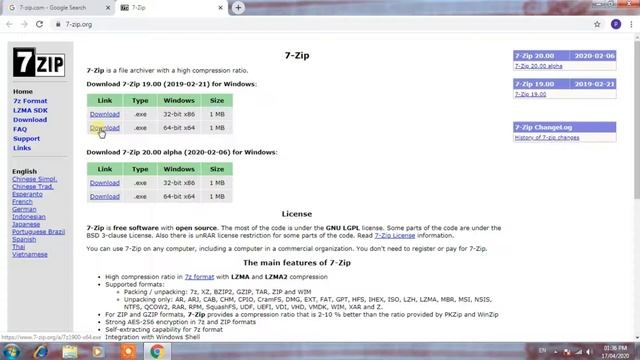This screenshot has height=360, width=640.
Task: Open the Support sidebar link
Action: coord(26,138)
